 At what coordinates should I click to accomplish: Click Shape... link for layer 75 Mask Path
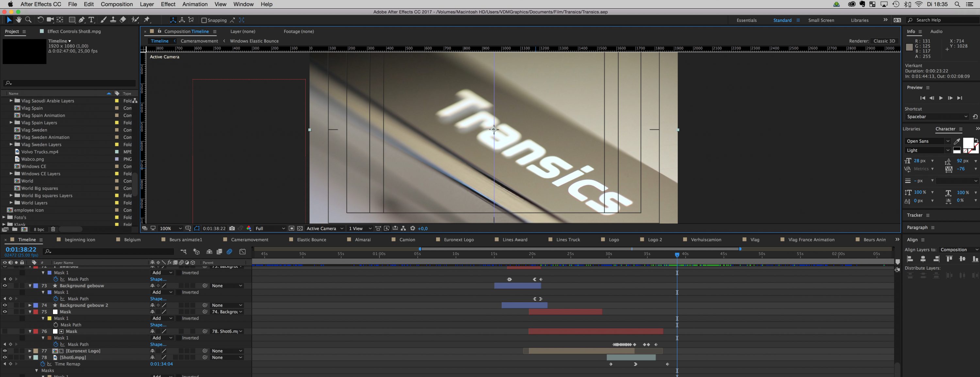point(158,325)
